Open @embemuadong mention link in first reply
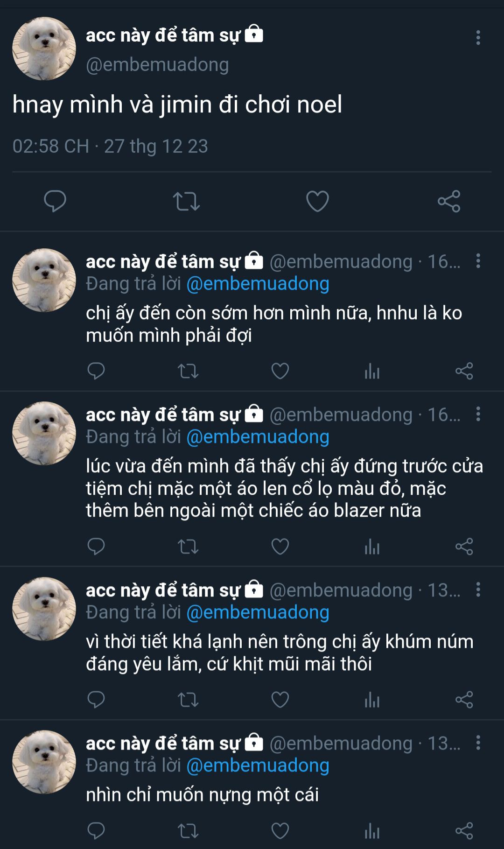Screen dimensions: 504x849 coord(258,284)
